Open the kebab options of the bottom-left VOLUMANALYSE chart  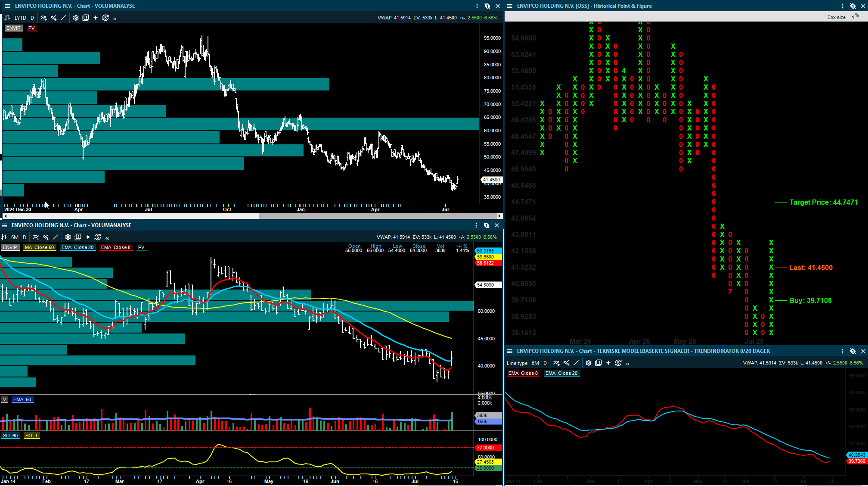[476, 225]
